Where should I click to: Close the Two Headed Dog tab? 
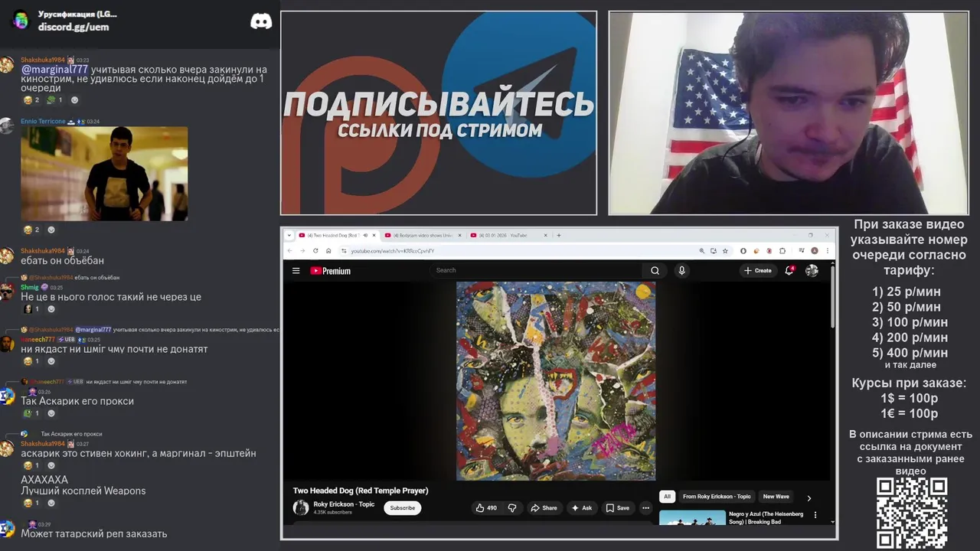(374, 235)
